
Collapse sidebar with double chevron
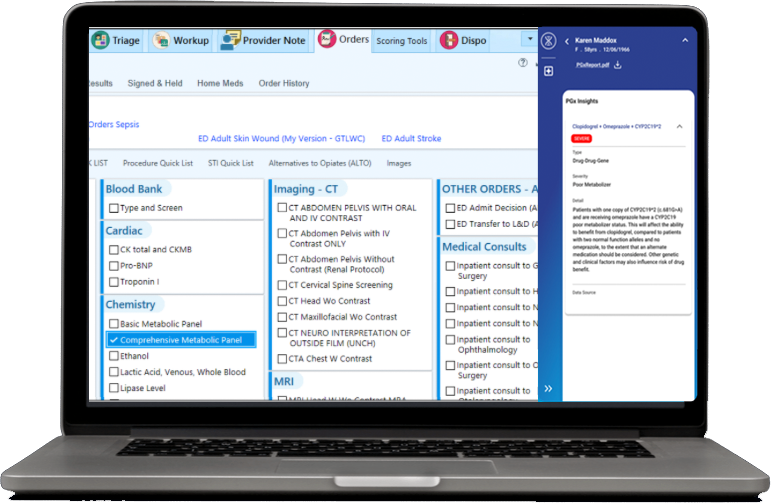[548, 388]
